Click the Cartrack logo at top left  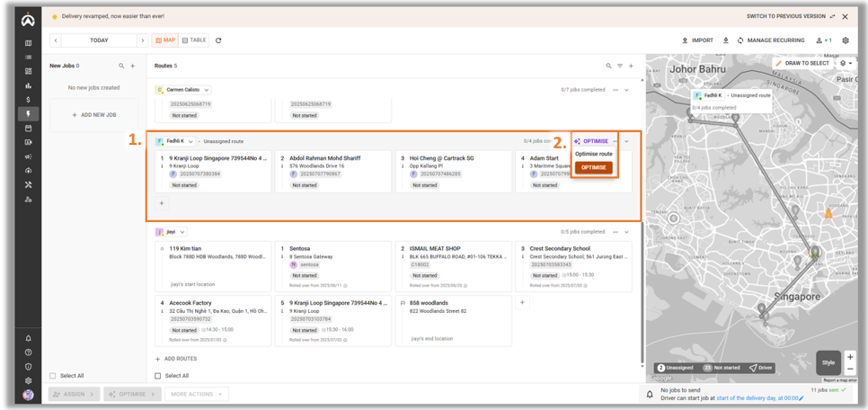[28, 21]
